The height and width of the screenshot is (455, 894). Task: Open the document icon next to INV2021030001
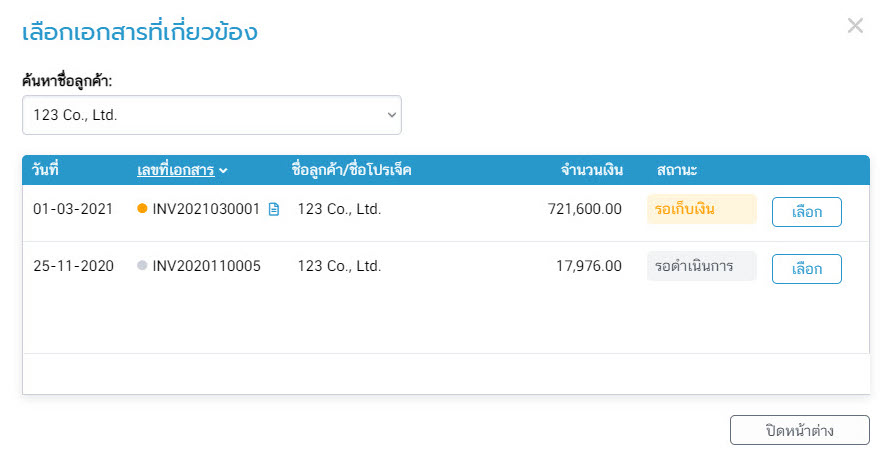[274, 210]
